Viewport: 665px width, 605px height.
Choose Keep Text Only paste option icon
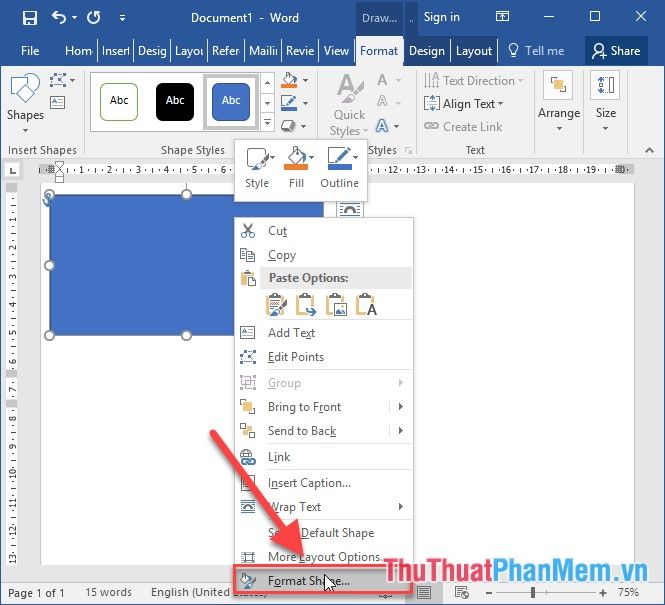[366, 304]
